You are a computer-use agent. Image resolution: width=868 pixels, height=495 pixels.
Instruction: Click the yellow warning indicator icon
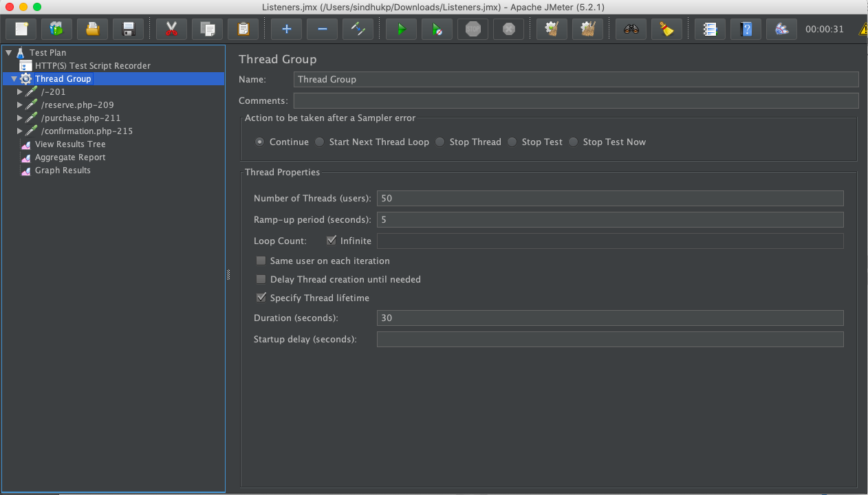coord(864,30)
